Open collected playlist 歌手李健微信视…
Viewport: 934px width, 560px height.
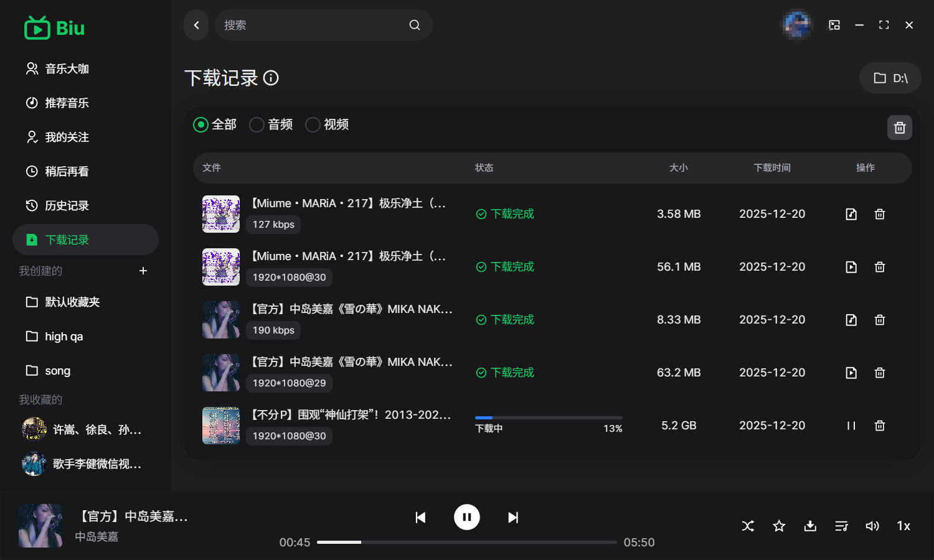[x=85, y=464]
